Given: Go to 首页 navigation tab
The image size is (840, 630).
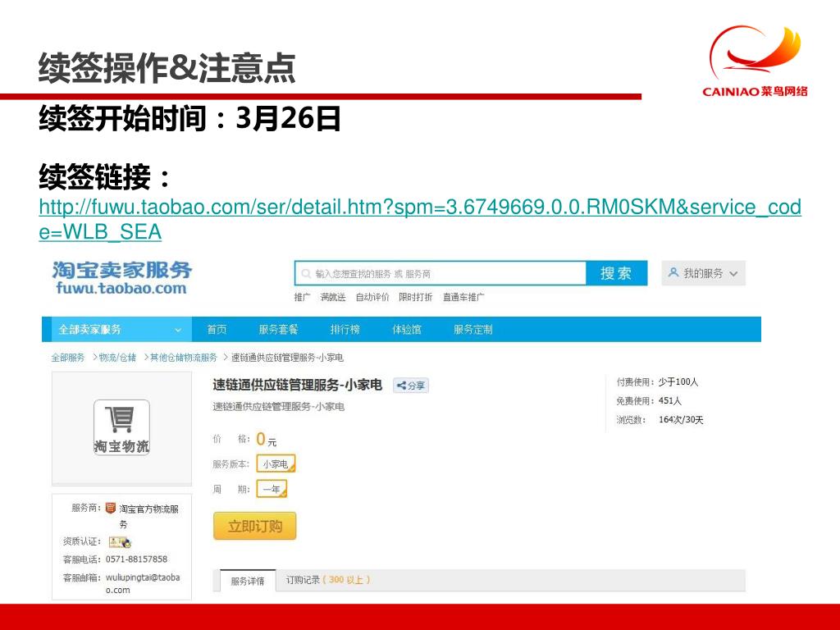Looking at the screenshot, I should pyautogui.click(x=217, y=330).
